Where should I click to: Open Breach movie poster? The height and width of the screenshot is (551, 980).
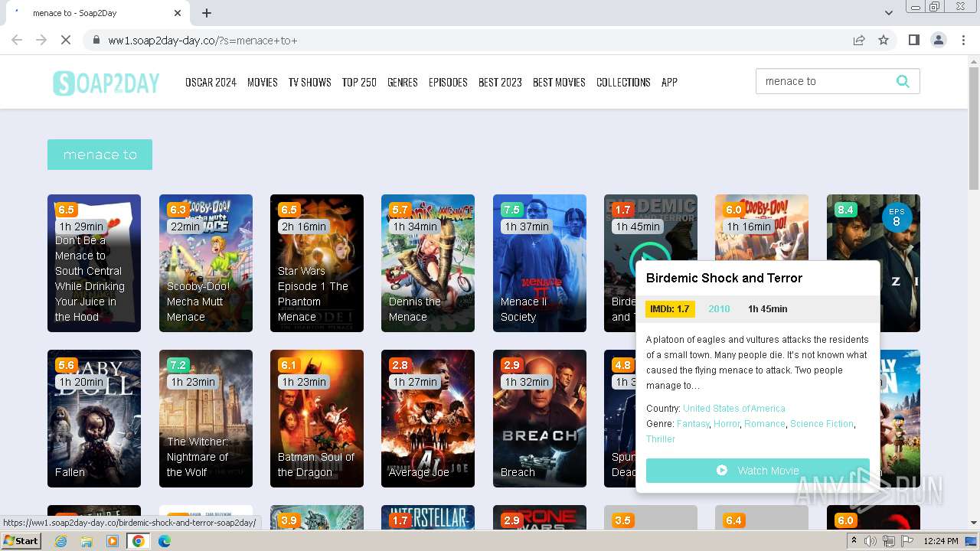click(540, 419)
